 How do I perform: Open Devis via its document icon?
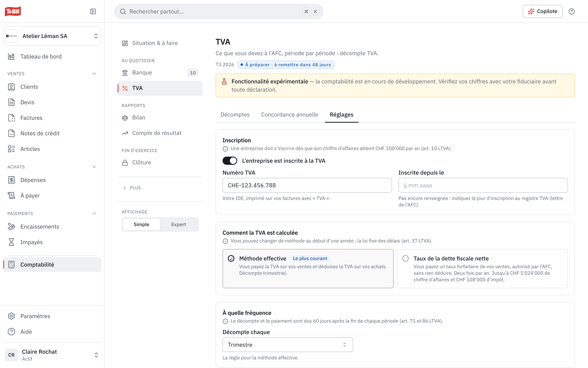pos(11,102)
